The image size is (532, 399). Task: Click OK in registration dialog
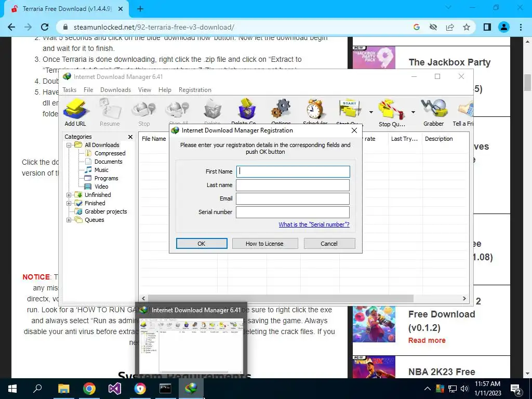202,244
